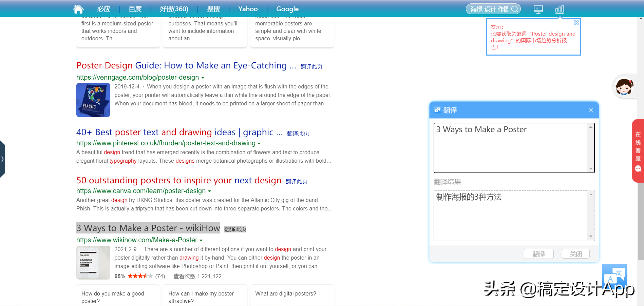Screen dimensions: 644x306
Task: Open '50 outstanding posters' result title
Action: 179,180
